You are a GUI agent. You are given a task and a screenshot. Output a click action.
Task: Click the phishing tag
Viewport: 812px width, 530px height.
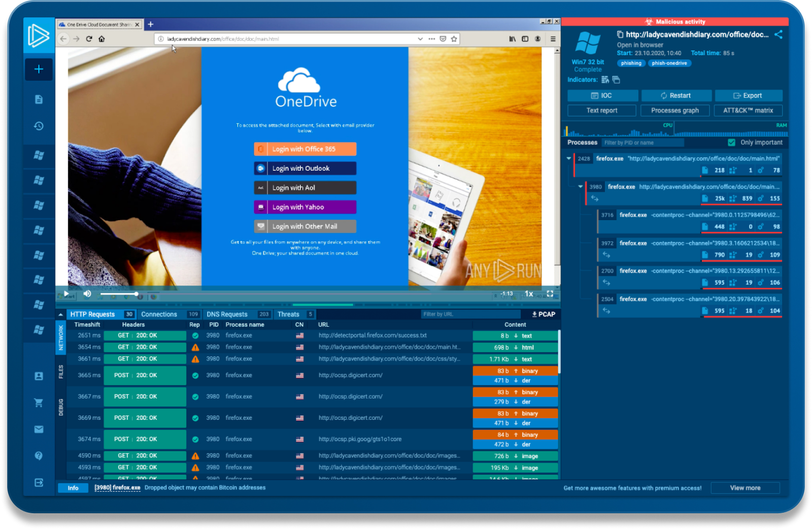pyautogui.click(x=631, y=63)
